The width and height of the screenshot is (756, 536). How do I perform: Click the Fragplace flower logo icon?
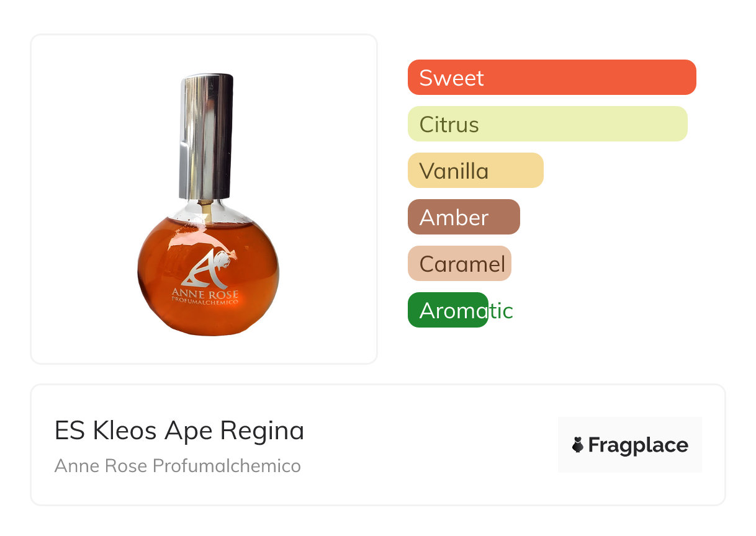[578, 445]
